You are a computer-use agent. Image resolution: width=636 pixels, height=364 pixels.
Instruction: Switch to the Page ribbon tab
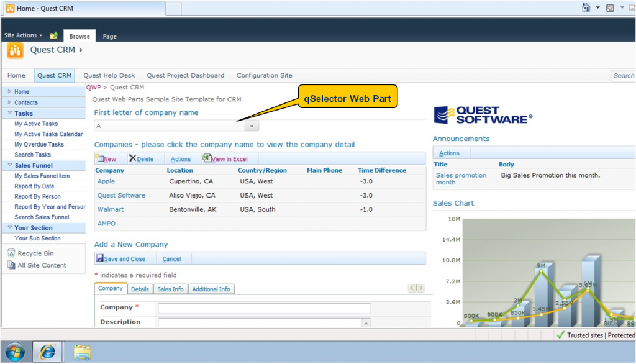[109, 36]
